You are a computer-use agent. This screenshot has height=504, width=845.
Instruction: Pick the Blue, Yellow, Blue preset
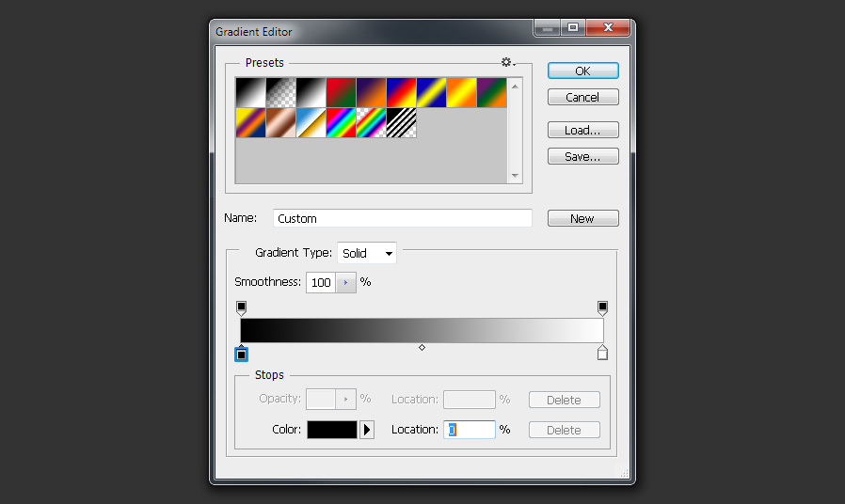pyautogui.click(x=432, y=92)
